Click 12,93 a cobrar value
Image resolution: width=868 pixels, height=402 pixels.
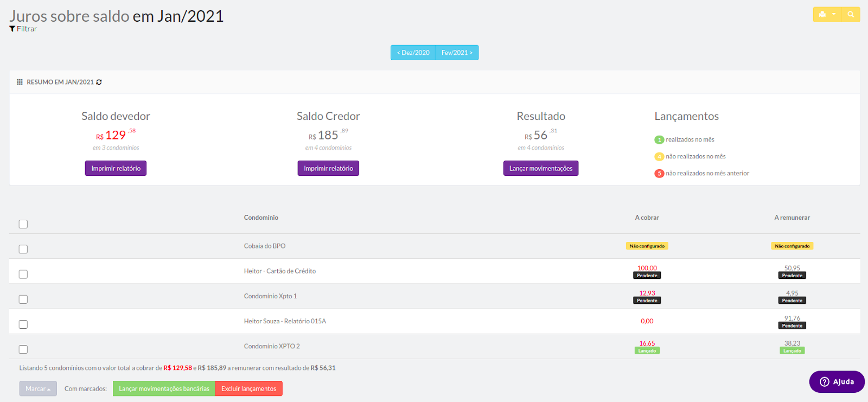click(647, 293)
